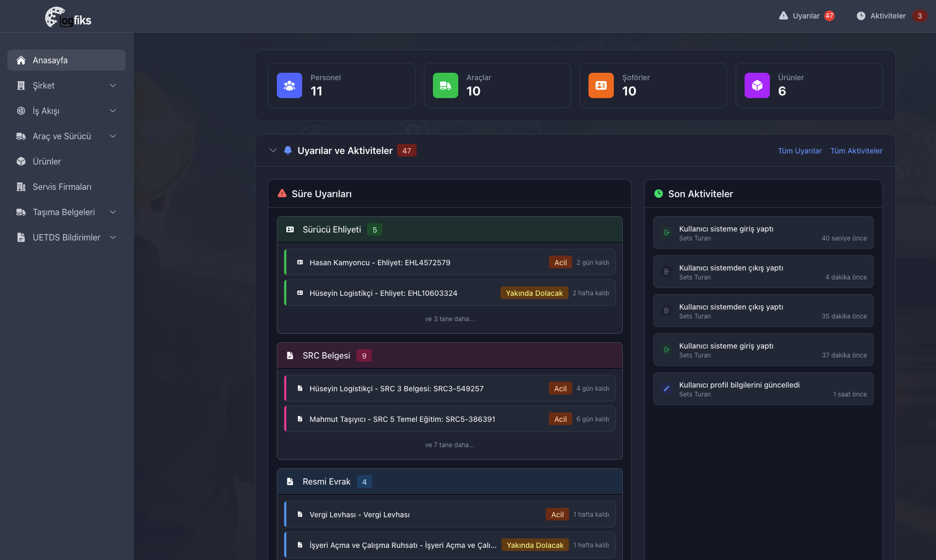The width and height of the screenshot is (936, 560).
Task: Expand the Araç ve Sürücü menu
Action: (66, 136)
